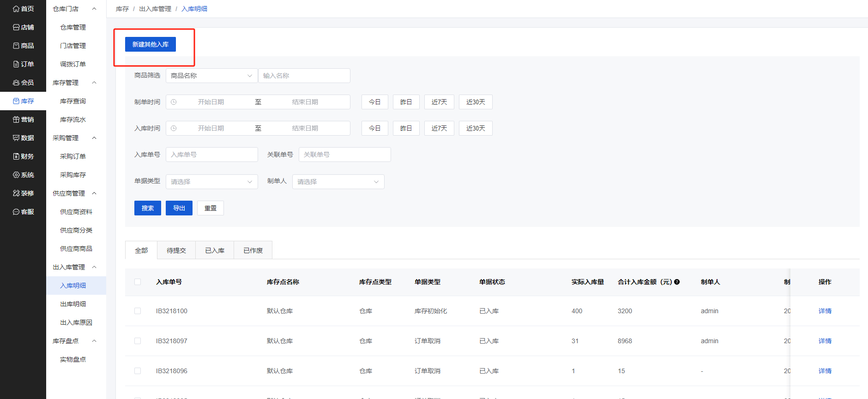Open the 财务 finance section
The width and height of the screenshot is (868, 399).
23,156
